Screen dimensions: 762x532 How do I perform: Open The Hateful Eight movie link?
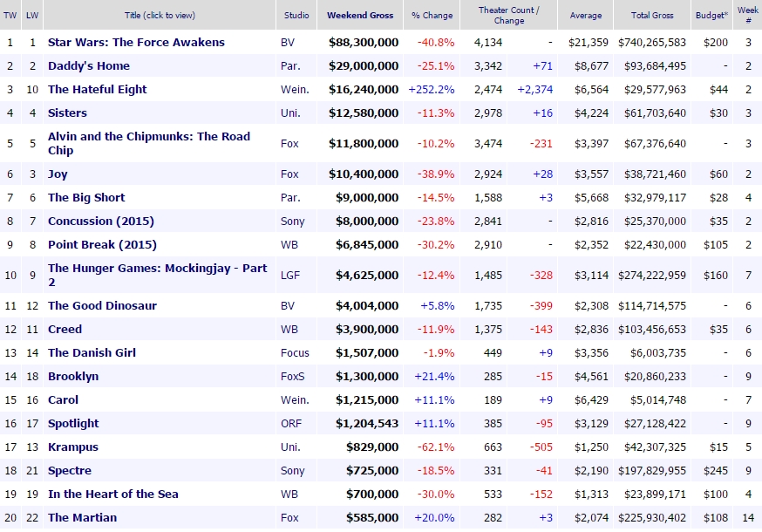[x=97, y=90]
